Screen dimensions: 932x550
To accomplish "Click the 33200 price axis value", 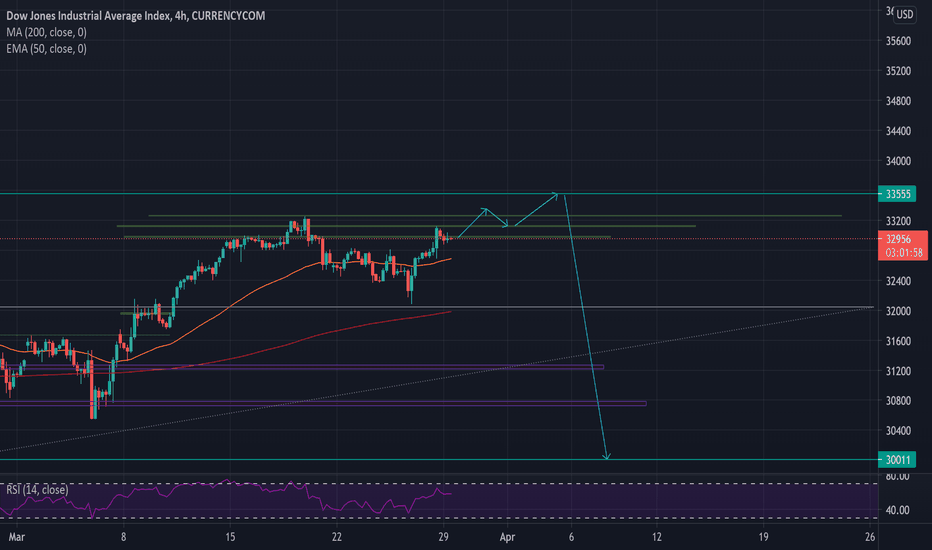I will [898, 221].
